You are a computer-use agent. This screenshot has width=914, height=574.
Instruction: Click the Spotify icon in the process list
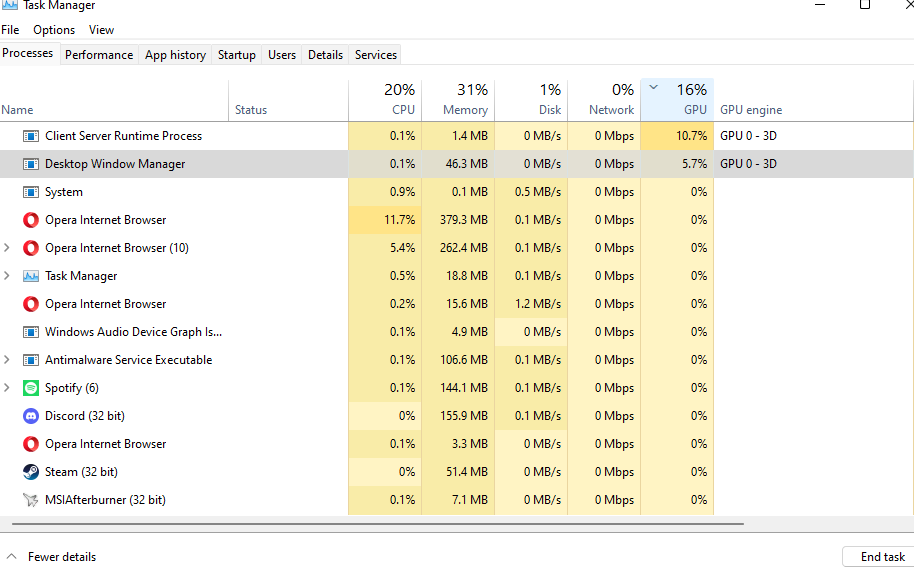pos(30,388)
